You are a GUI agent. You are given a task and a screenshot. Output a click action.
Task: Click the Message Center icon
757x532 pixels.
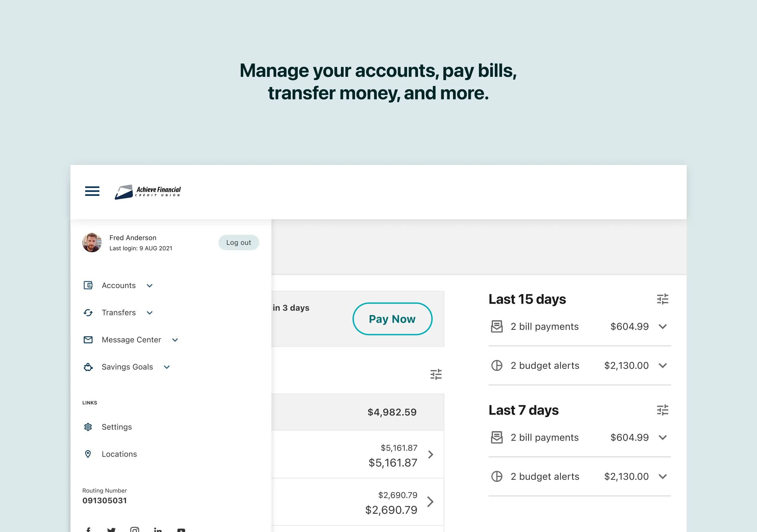(88, 339)
